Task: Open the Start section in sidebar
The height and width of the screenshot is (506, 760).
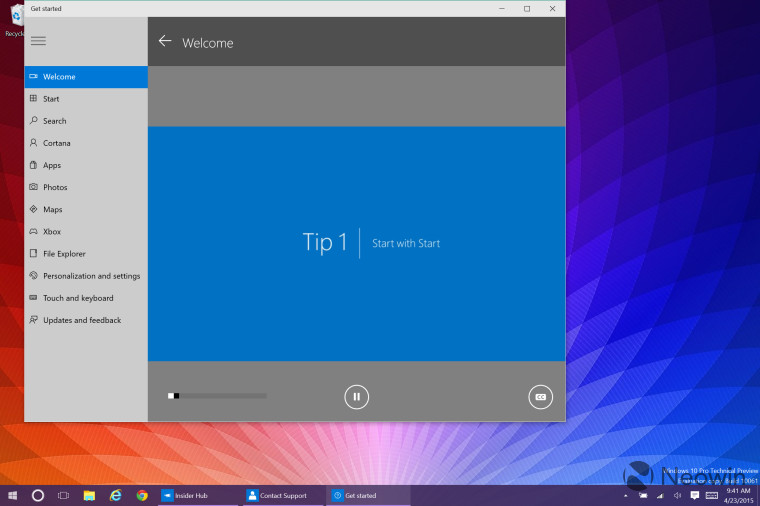Action: pyautogui.click(x=86, y=99)
